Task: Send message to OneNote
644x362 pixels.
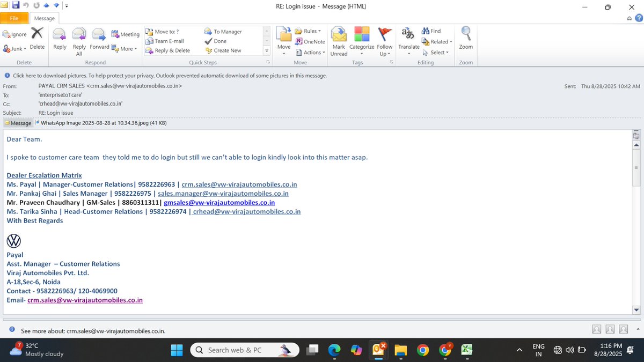Action: pos(311,41)
